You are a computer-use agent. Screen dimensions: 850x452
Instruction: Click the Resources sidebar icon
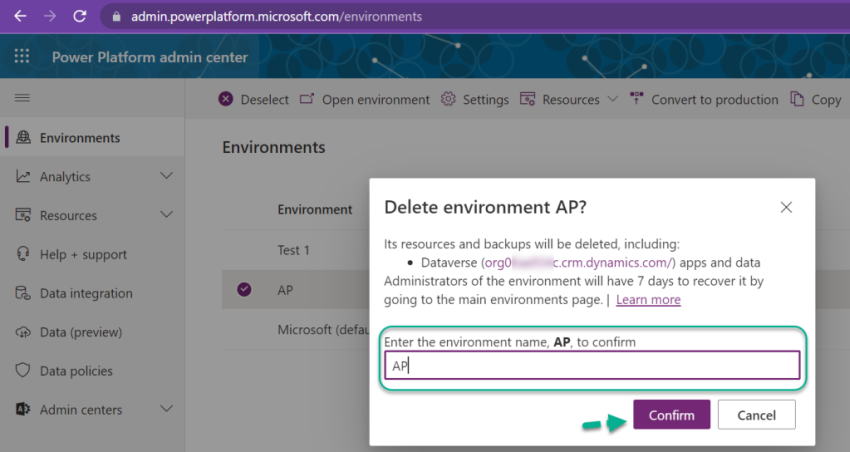23,215
